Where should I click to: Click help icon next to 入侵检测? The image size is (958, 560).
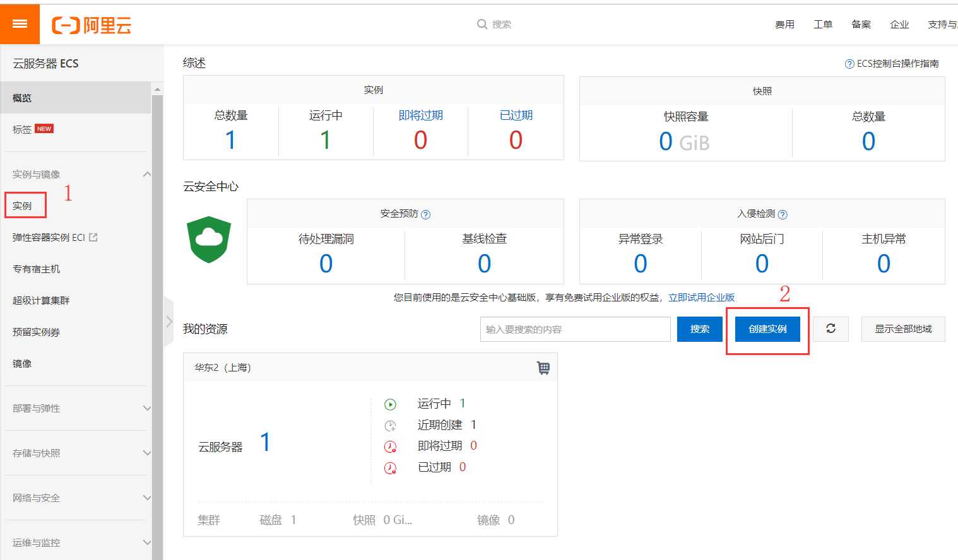point(783,214)
